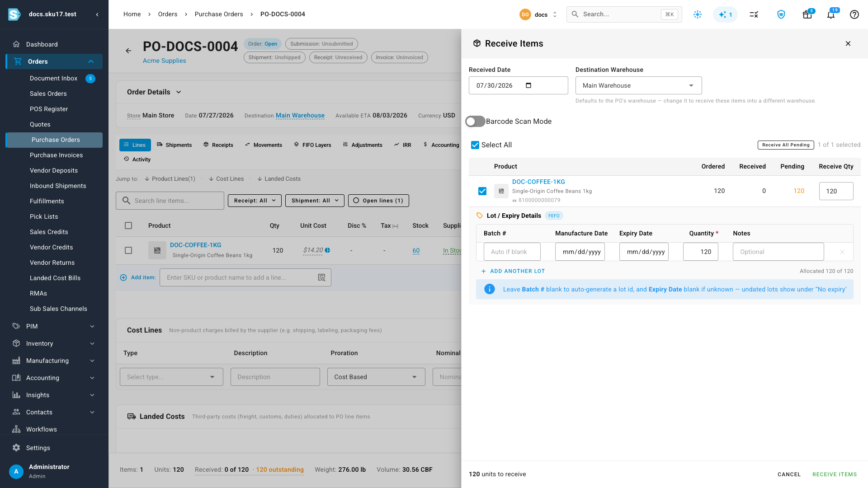This screenshot has height=488, width=868.
Task: Open the Shipment: All filter dropdown
Action: click(x=315, y=201)
